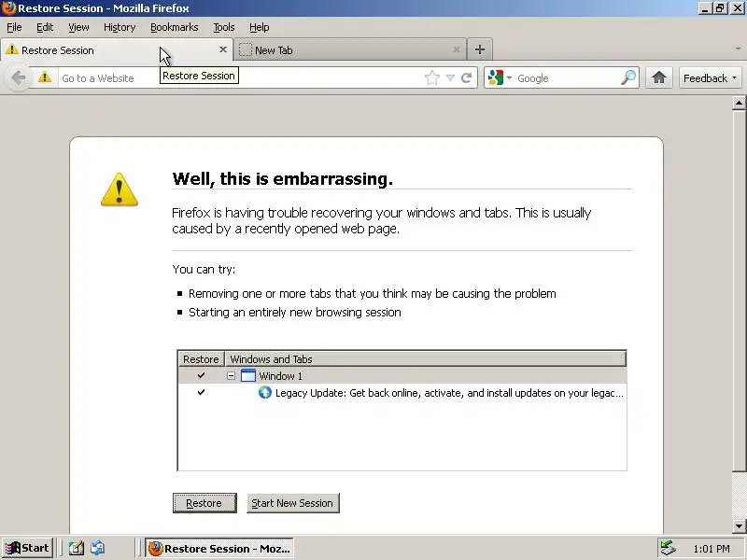747x560 pixels.
Task: Uncheck the restore checkmark for Legacy Update tab
Action: coord(201,392)
